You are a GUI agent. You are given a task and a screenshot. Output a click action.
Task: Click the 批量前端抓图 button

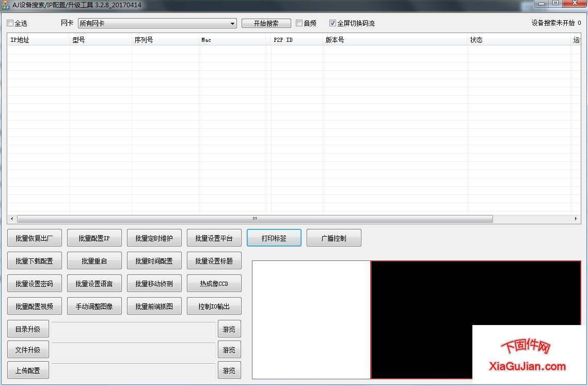(154, 306)
